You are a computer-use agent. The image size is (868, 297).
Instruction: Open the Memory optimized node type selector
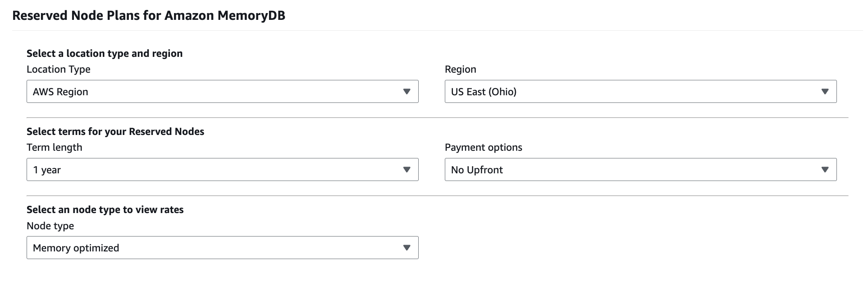pyautogui.click(x=216, y=248)
